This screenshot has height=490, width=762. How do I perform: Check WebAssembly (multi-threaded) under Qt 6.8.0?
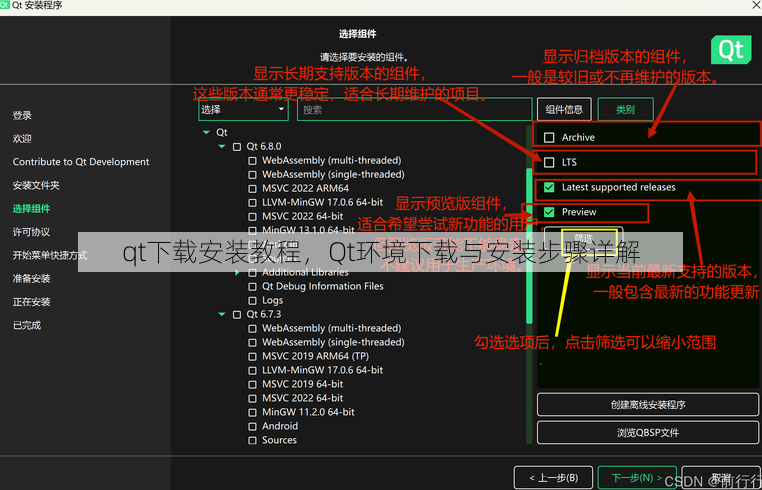[x=253, y=161]
